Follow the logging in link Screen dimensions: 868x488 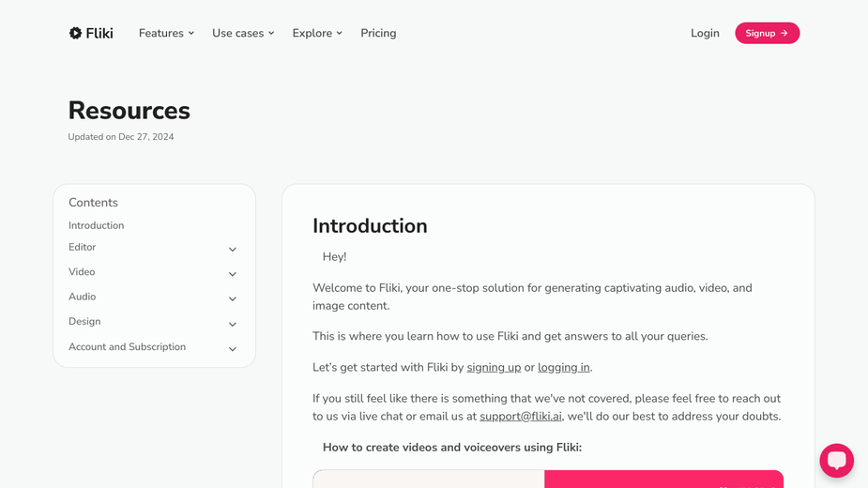[564, 367]
